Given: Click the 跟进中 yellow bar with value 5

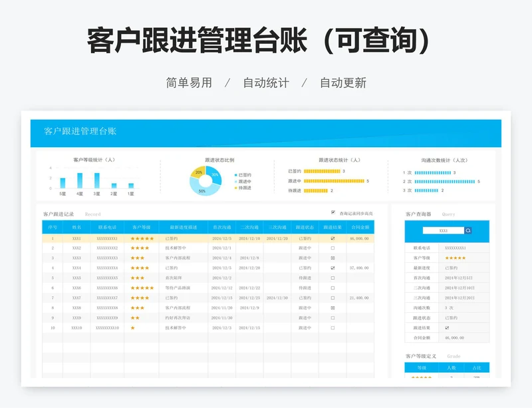Looking at the screenshot, I should click(334, 181).
